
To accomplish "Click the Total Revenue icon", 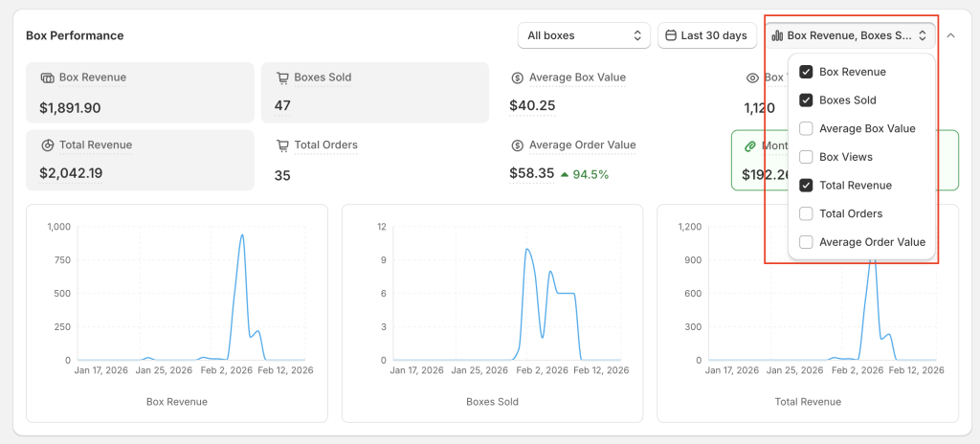I will (47, 145).
